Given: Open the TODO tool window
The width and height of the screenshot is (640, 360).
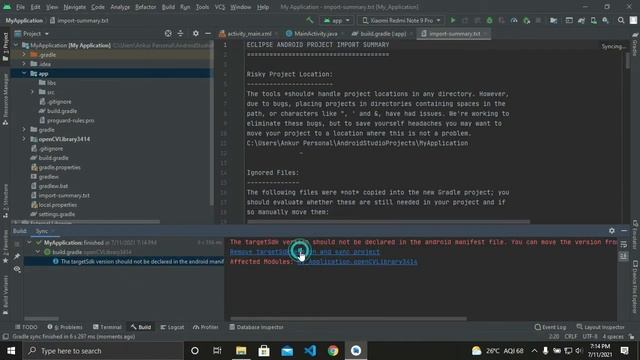Looking at the screenshot, I should click(26, 327).
